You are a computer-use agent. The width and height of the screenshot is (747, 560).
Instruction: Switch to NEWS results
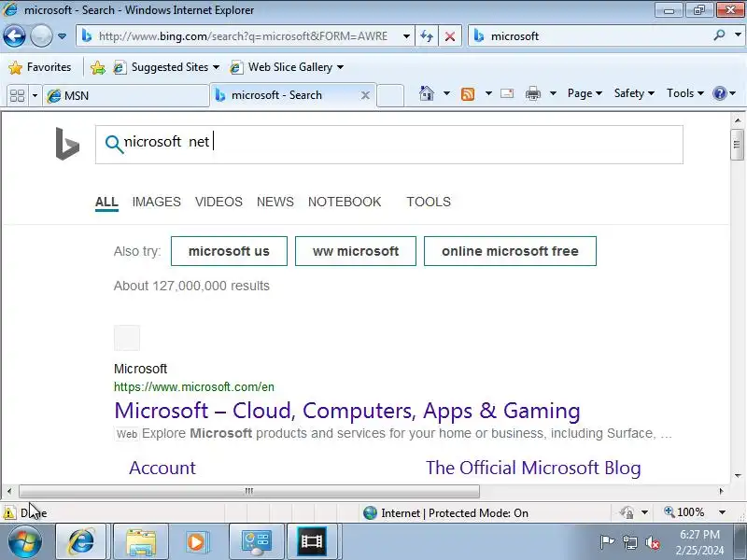(x=275, y=202)
